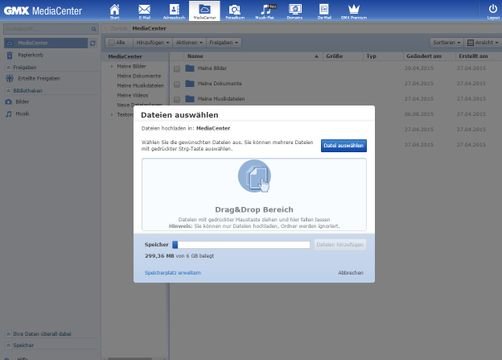Open the Fotoalbum camera icon
Image resolution: width=502 pixels, height=360 pixels.
tap(235, 11)
